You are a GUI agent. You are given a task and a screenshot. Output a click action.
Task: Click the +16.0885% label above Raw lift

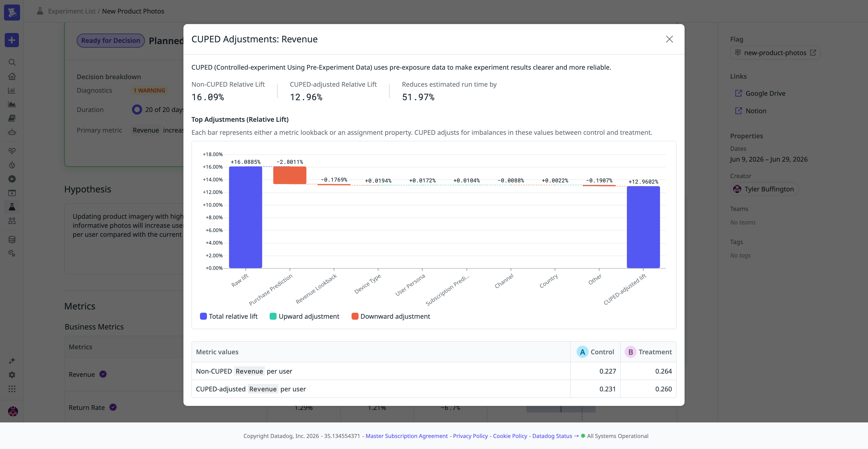[x=246, y=162]
